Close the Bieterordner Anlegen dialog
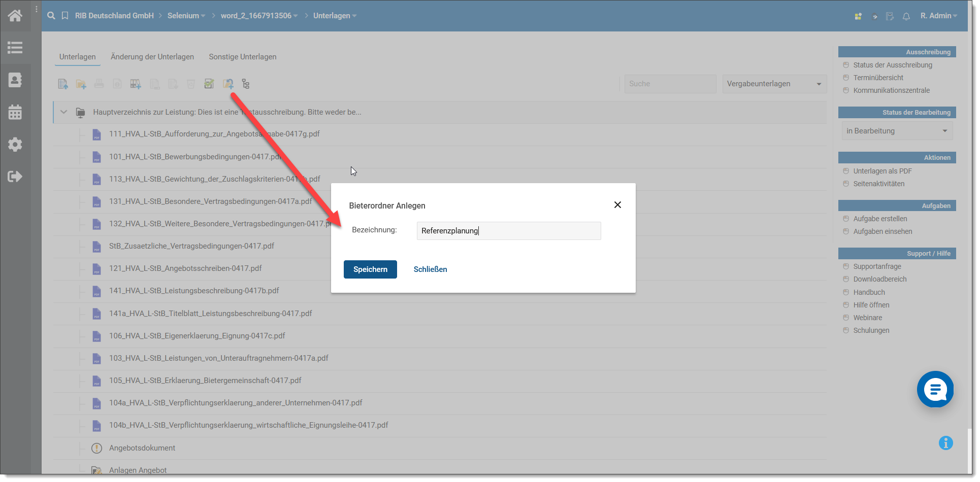The width and height of the screenshot is (980, 482). point(617,205)
